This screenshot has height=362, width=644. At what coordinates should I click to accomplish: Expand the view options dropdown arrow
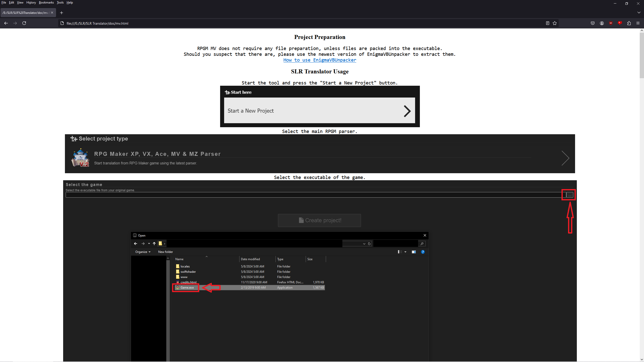pyautogui.click(x=405, y=252)
